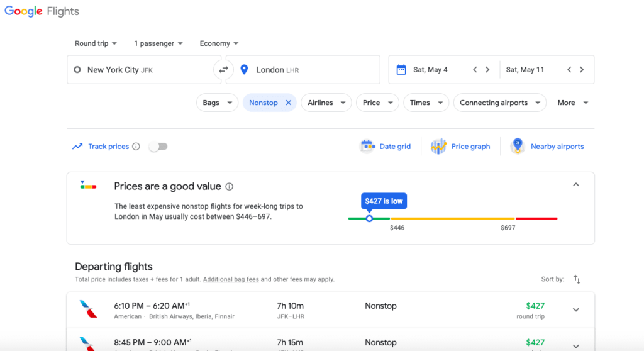Click the sort order arrows icon
The image size is (644, 351).
coord(577,279)
